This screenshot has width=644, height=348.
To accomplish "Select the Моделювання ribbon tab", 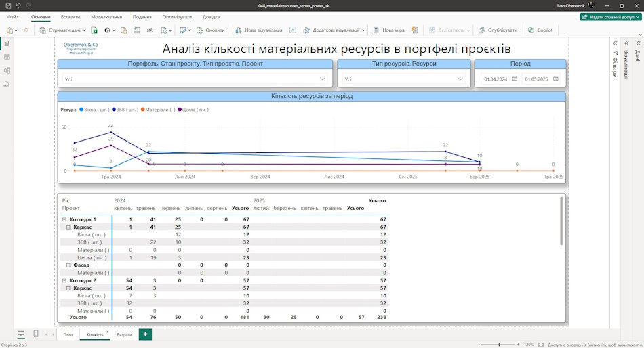I will [106, 17].
